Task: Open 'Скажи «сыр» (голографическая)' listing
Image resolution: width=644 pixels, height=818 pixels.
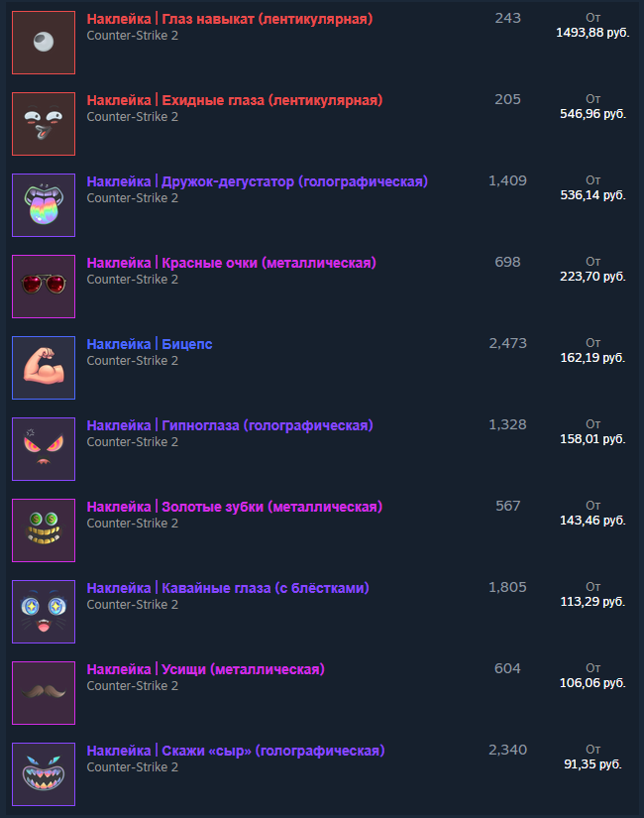Action: click(x=273, y=752)
